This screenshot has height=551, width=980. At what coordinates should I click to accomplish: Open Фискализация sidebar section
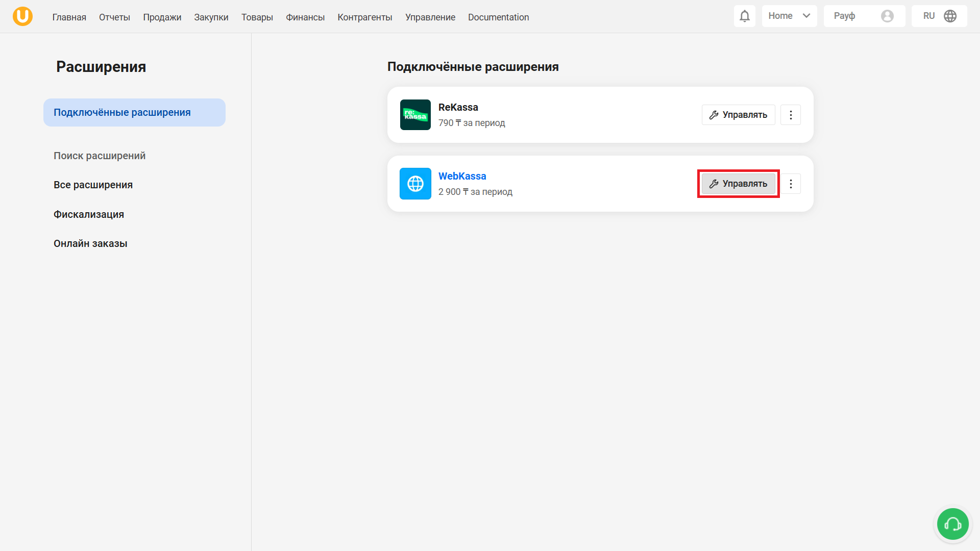coord(89,214)
